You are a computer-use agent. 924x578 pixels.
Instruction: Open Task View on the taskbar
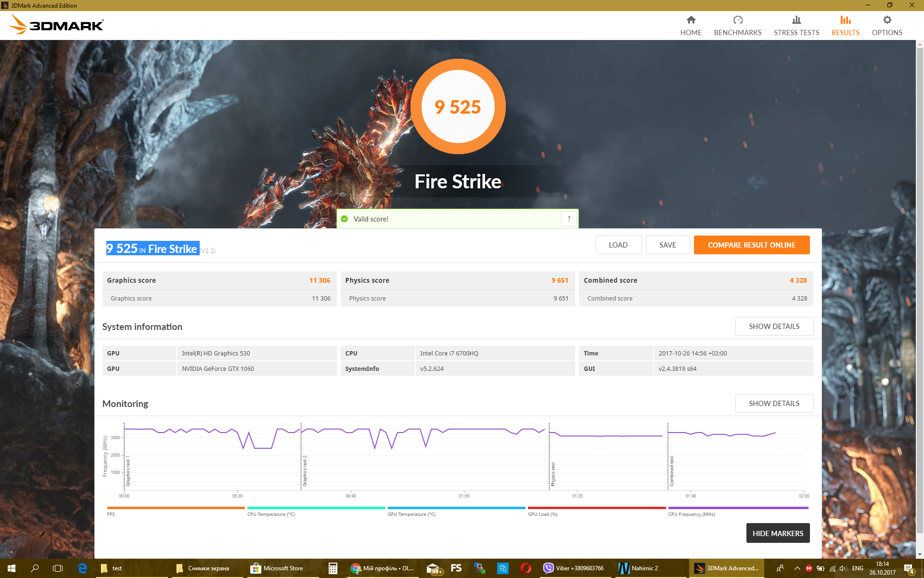click(58, 568)
